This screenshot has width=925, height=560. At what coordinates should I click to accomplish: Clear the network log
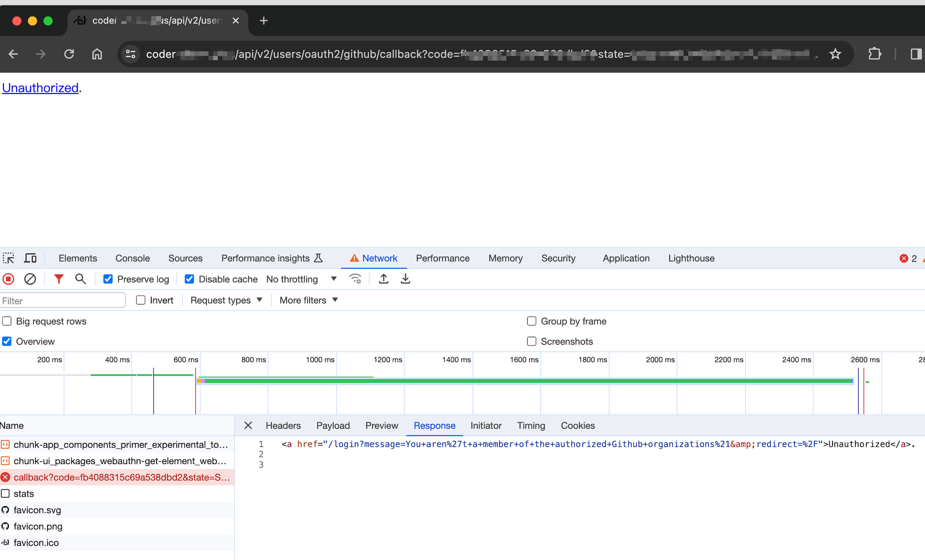[x=30, y=279]
